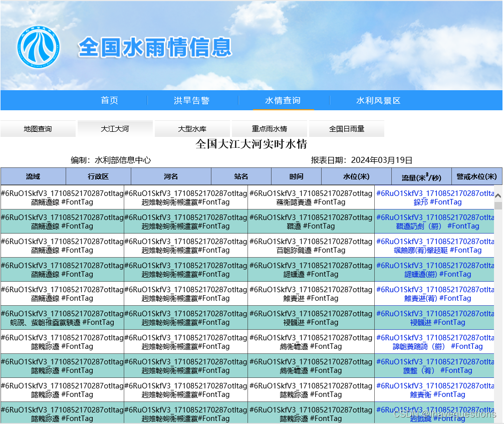Open the 首页 navigation item
This screenshot has height=424, width=504.
click(109, 101)
